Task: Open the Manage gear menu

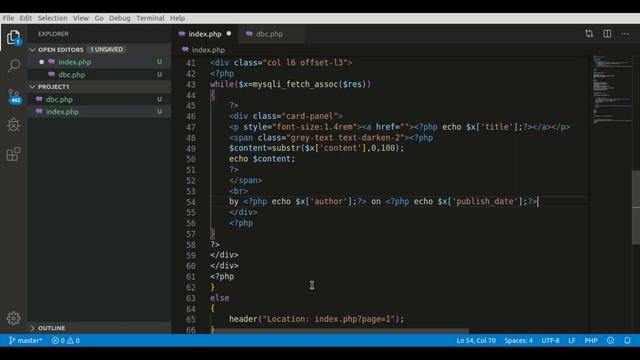Action: point(13,318)
